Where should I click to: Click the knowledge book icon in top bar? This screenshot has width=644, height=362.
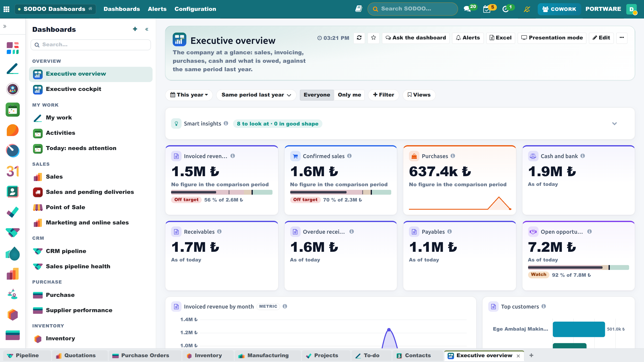358,9
